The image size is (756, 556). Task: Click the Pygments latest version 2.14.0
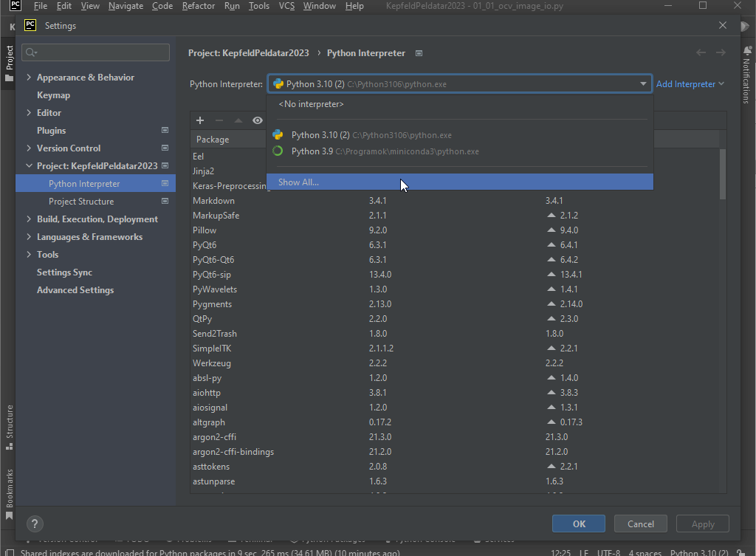click(x=571, y=304)
